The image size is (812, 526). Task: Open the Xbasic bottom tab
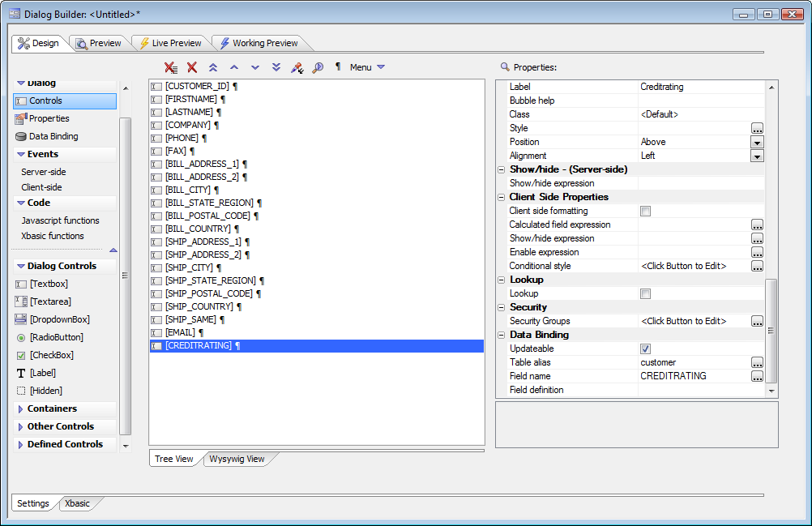pos(78,504)
